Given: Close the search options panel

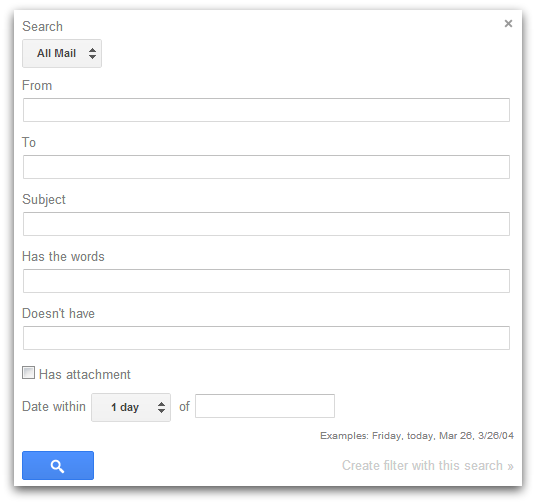Looking at the screenshot, I should click(x=508, y=23).
